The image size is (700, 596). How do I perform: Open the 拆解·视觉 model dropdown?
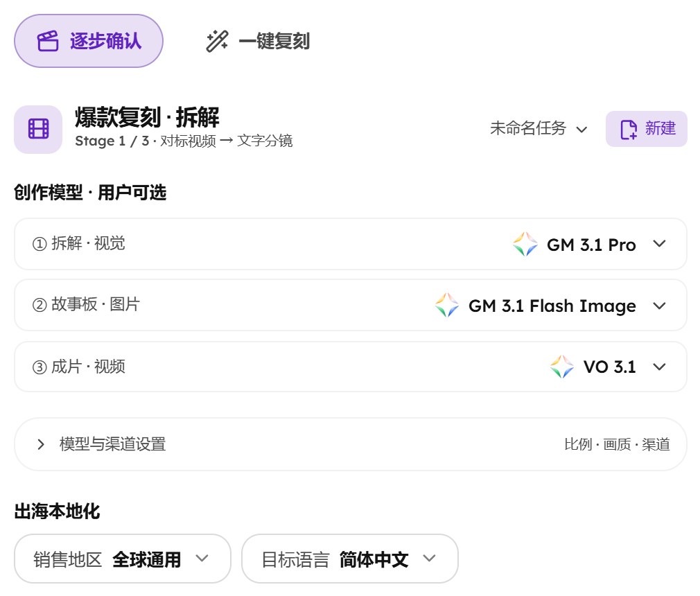[351, 244]
